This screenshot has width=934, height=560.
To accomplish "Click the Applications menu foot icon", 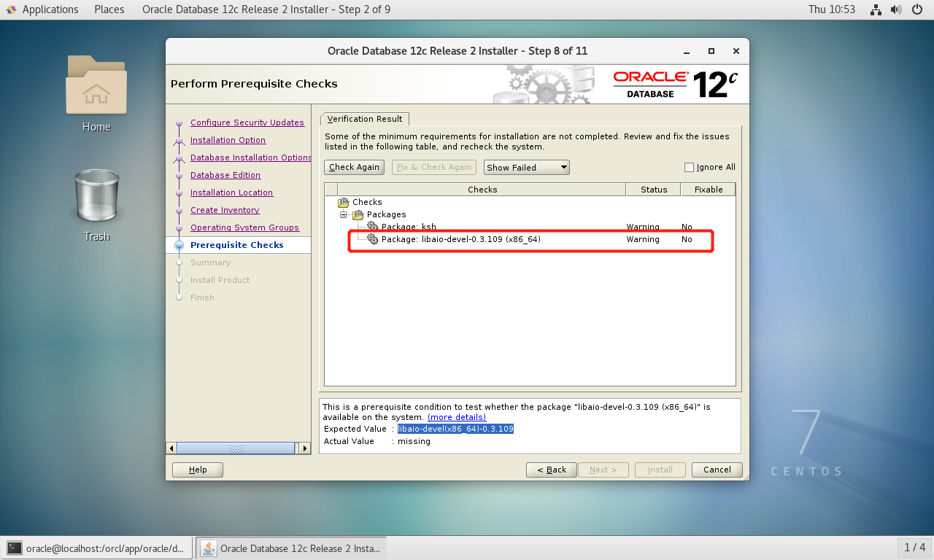I will click(12, 9).
